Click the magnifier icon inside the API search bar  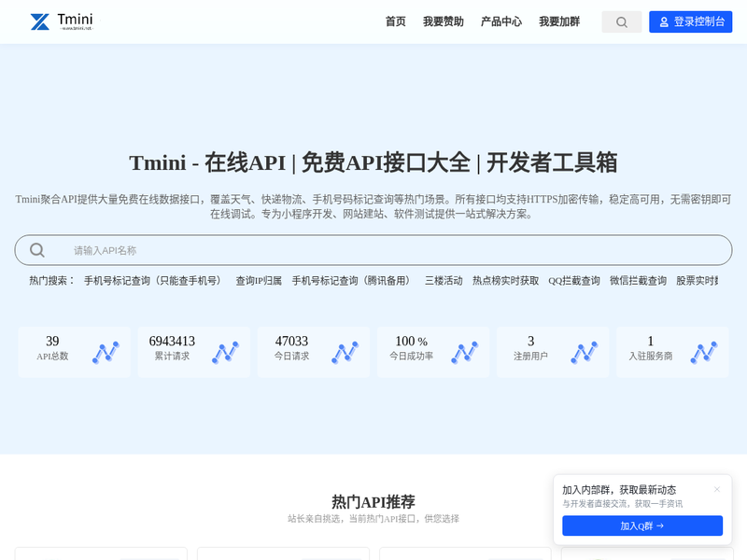click(x=37, y=250)
